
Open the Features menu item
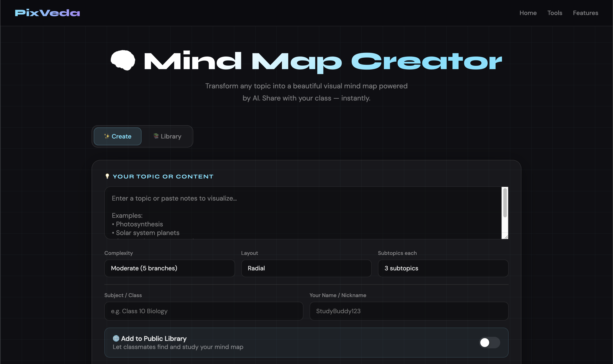pos(586,13)
